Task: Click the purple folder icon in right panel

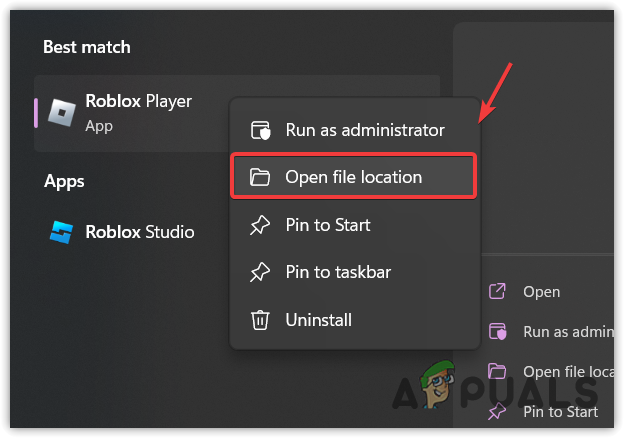Action: pos(496,372)
